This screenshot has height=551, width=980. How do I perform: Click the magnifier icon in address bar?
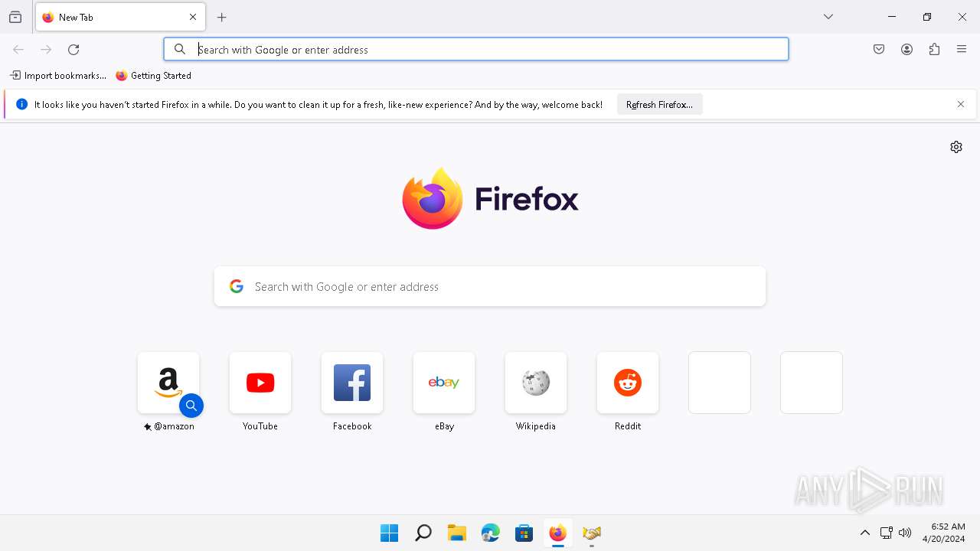click(x=180, y=50)
